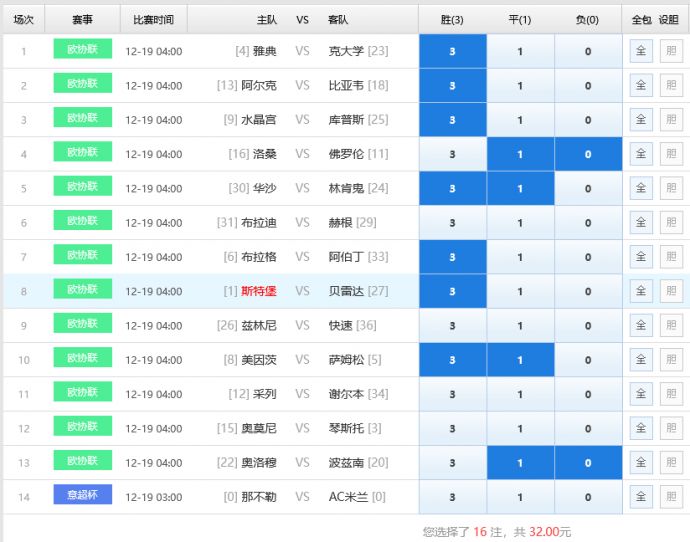Click the 32.00元 total amount
Viewport: 690px width, 542px height.
tap(550, 532)
